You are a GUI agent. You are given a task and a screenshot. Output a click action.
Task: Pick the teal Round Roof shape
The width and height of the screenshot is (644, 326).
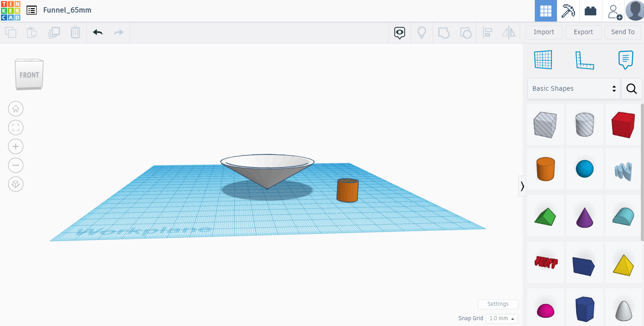623,216
